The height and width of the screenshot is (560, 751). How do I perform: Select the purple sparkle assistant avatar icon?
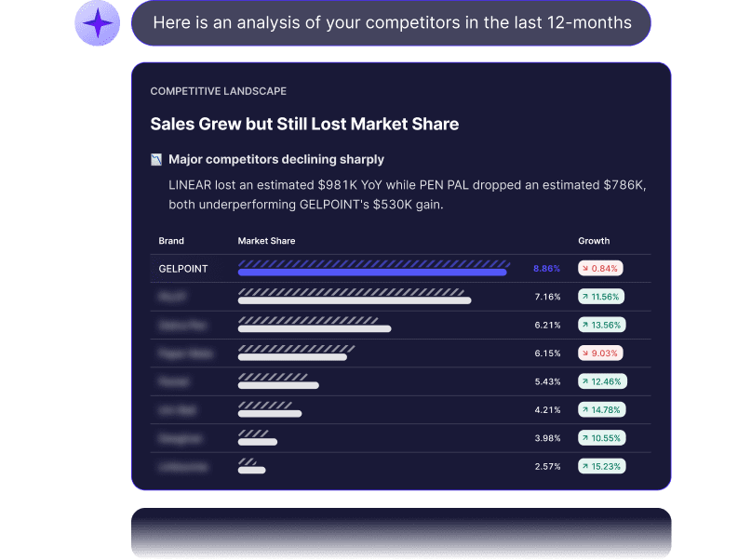pos(97,22)
